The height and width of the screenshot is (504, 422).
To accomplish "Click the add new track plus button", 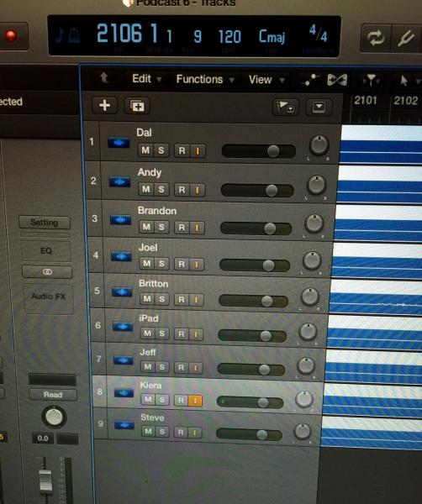I will point(104,105).
